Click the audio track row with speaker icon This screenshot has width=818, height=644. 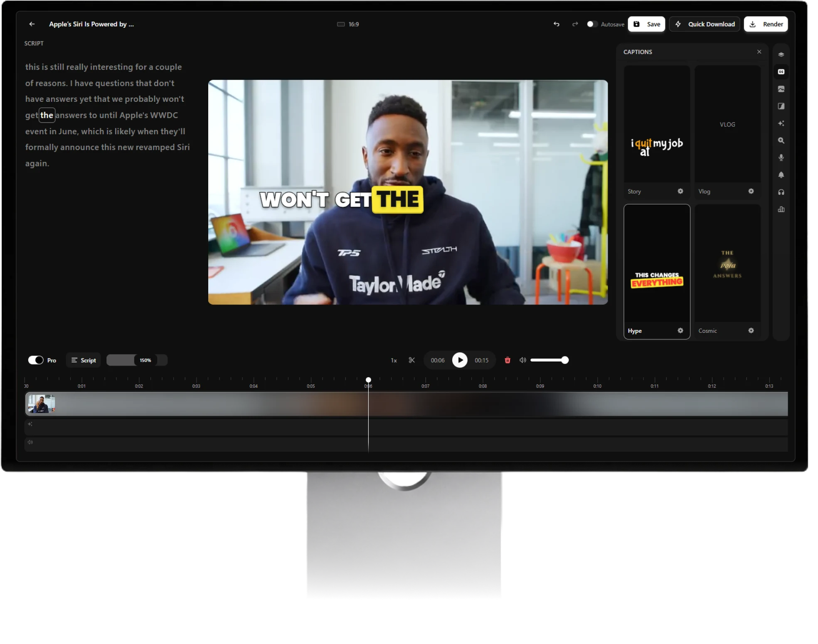point(407,444)
